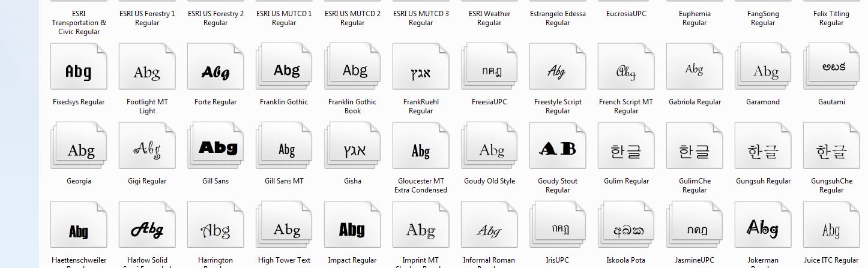Select the Franklin Gothic Book font icon
Screen dimensions: 868x268
click(352, 67)
